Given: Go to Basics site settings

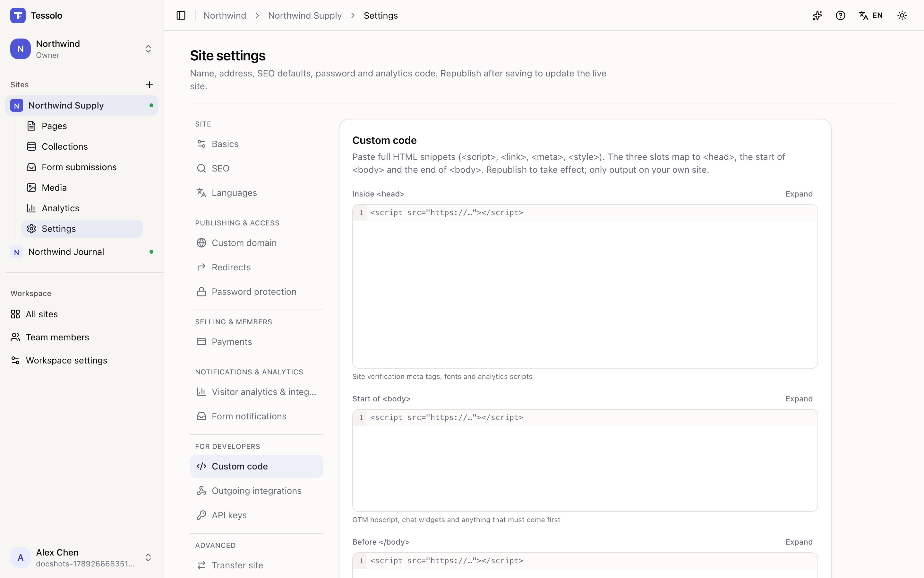Looking at the screenshot, I should (x=257, y=144).
